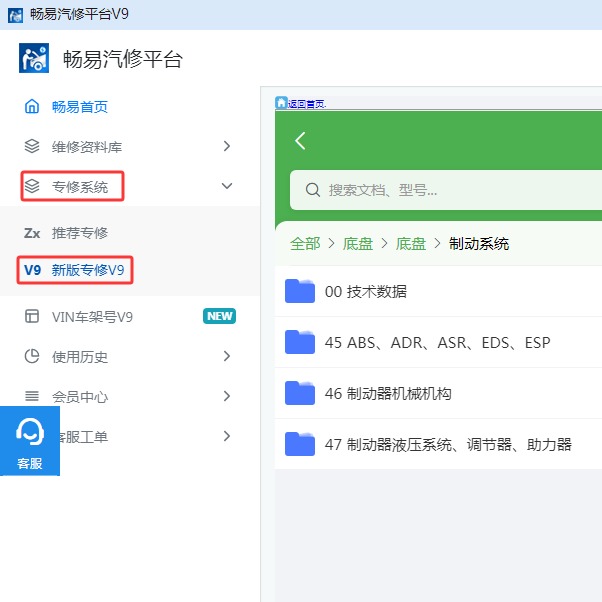This screenshot has height=602, width=602.
Task: Click the 畅易汽修平台 logo icon
Action: point(34,58)
